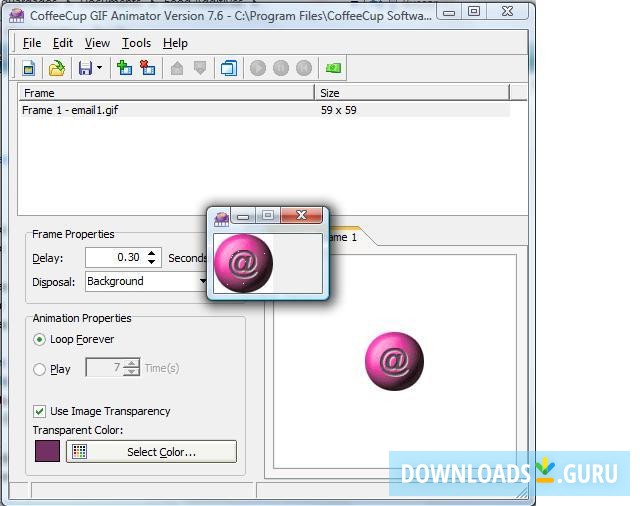Select Frame 1 - email1.gif row
The height and width of the screenshot is (506, 640).
pyautogui.click(x=264, y=110)
